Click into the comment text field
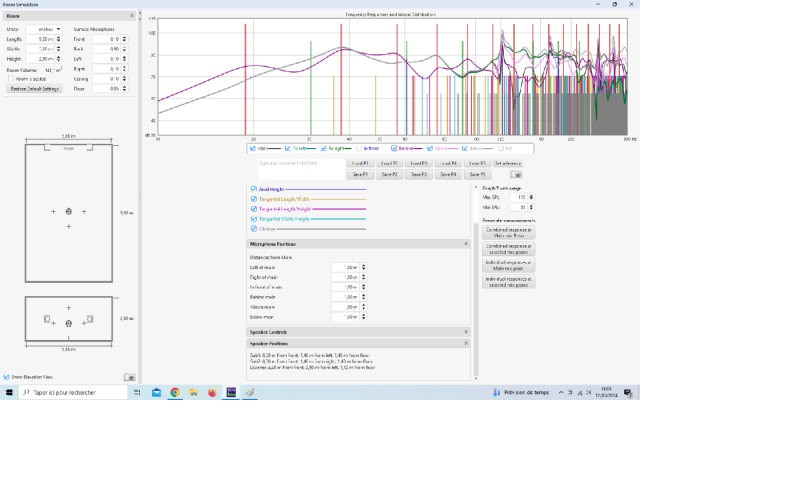Viewport: 800px width, 500px height. (301, 169)
